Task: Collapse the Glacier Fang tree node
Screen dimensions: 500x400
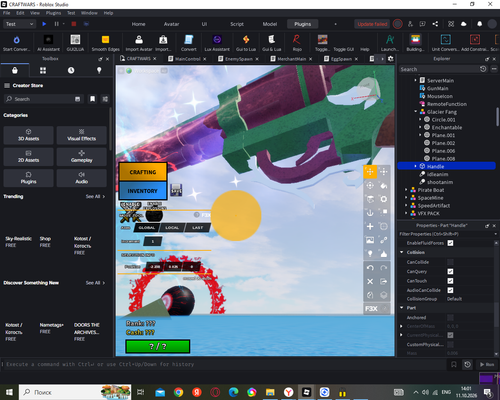Action: [x=416, y=112]
